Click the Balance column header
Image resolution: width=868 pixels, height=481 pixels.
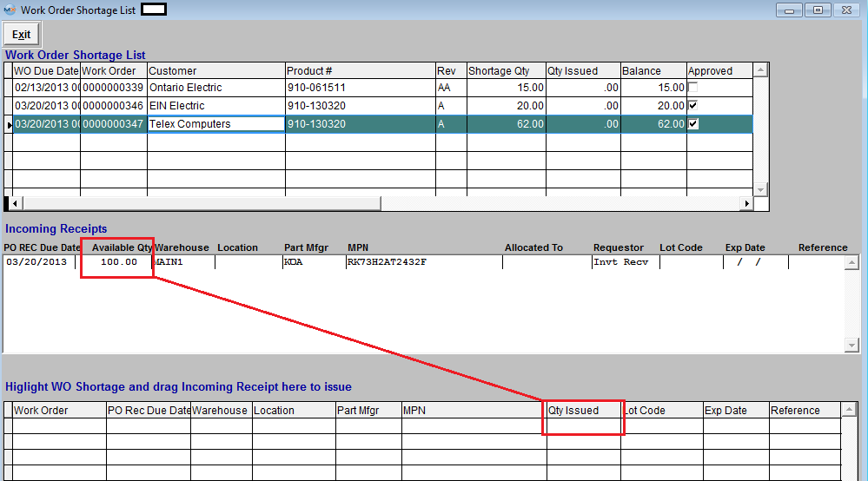click(x=653, y=71)
